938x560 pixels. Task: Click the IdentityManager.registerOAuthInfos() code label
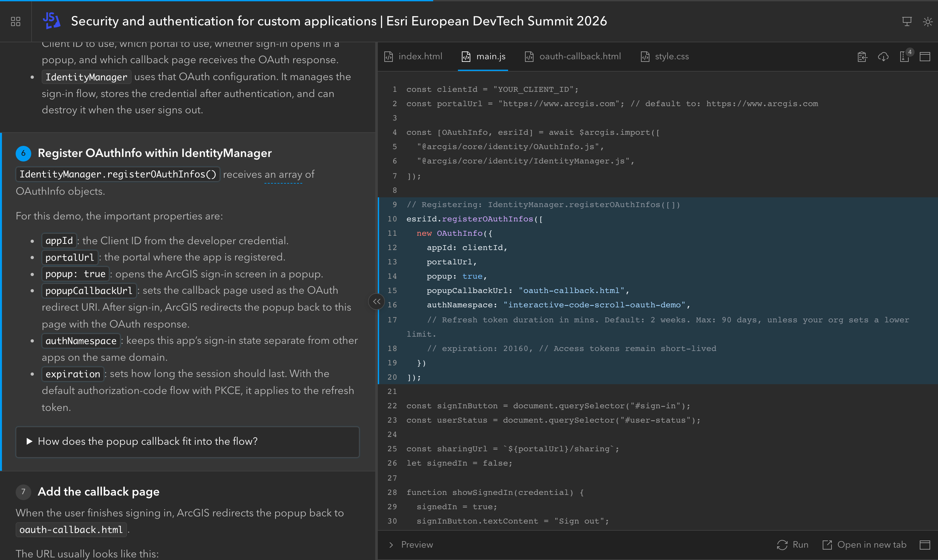[118, 174]
